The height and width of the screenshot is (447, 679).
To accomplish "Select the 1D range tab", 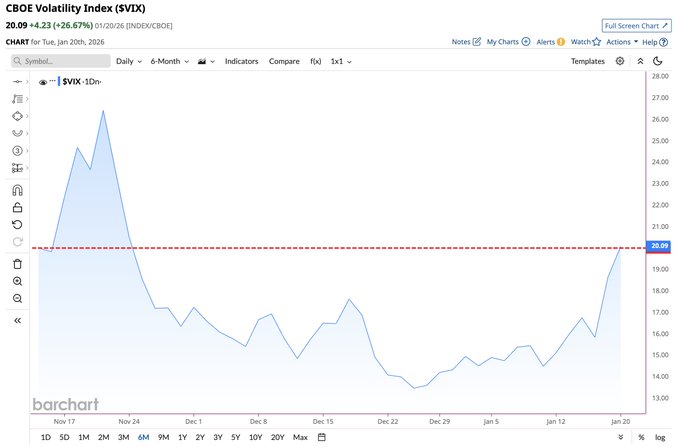I will 46,437.
